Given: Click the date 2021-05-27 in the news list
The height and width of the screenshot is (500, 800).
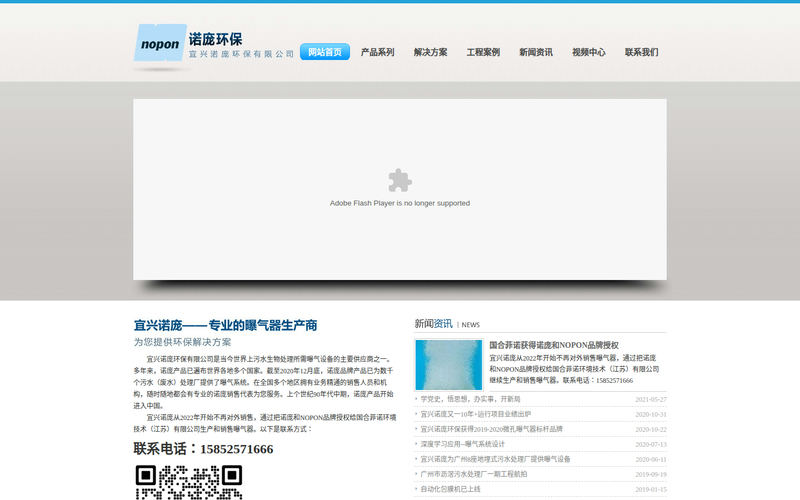Looking at the screenshot, I should point(651,399).
